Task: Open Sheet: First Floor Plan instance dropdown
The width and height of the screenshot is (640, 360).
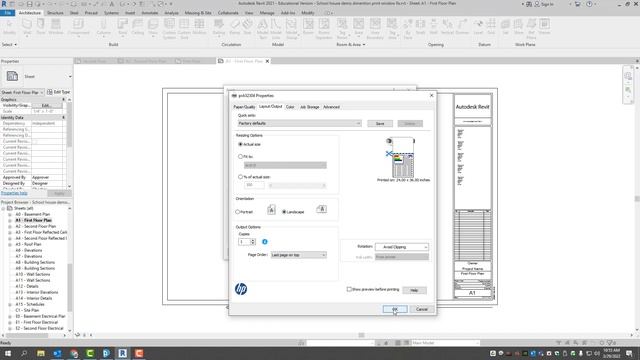Action: pyautogui.click(x=22, y=92)
